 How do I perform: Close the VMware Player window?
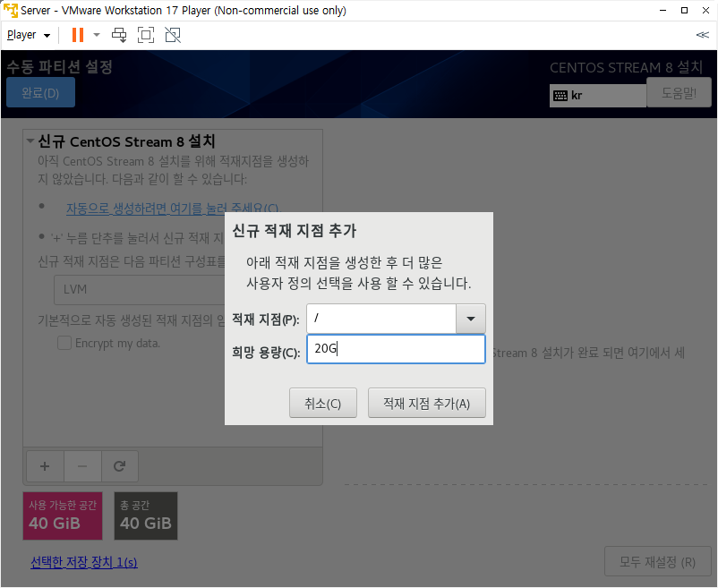tap(705, 10)
